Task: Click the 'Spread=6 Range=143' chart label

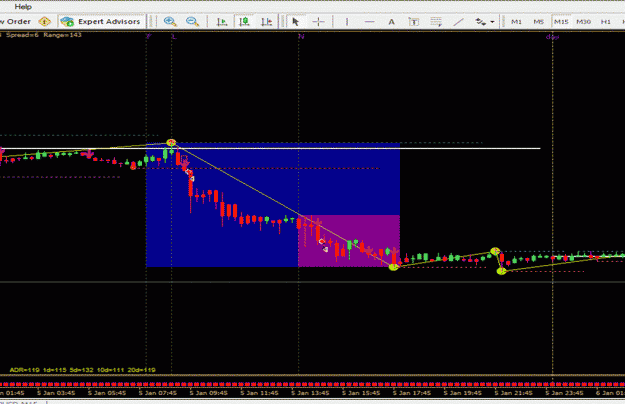Action: click(x=44, y=35)
